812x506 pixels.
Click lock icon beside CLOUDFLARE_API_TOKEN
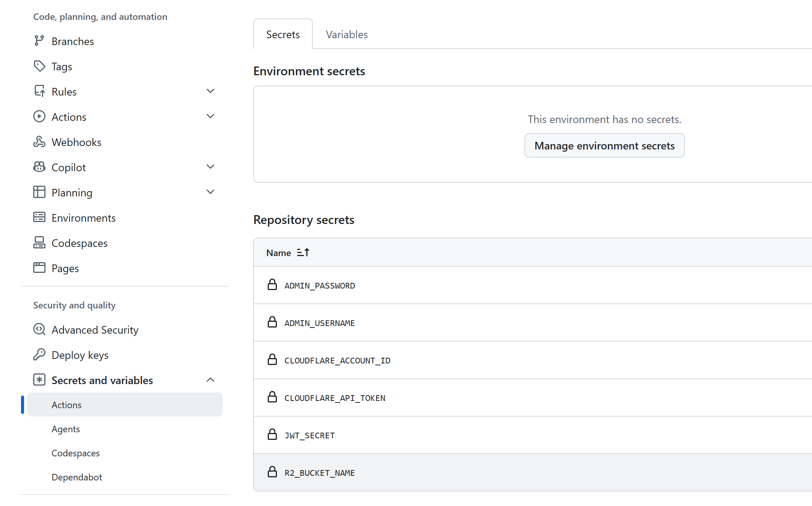tap(272, 397)
